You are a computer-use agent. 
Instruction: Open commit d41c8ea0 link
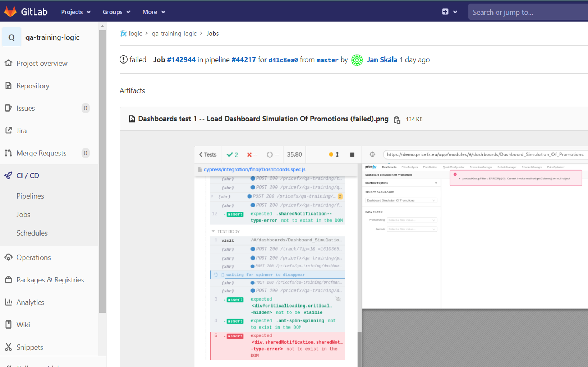coord(283,60)
